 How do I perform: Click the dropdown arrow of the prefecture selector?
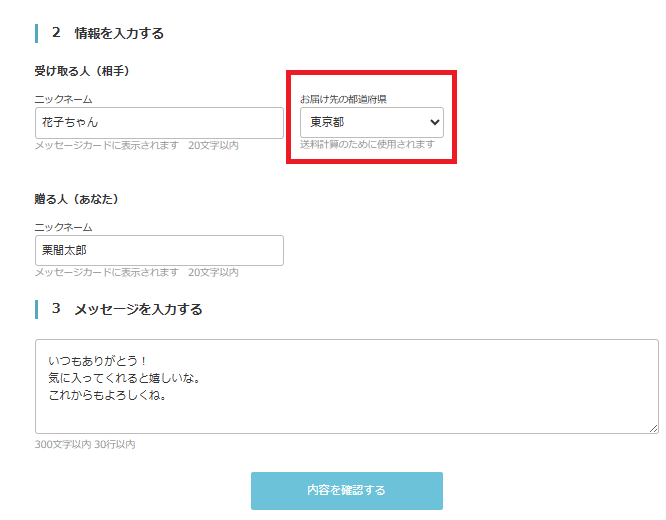click(x=434, y=122)
